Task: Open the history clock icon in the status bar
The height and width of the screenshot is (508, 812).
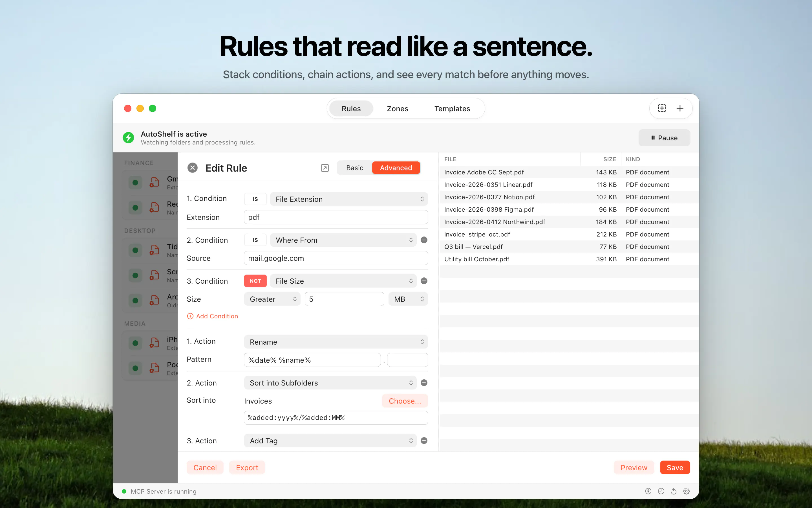Action: point(661,491)
